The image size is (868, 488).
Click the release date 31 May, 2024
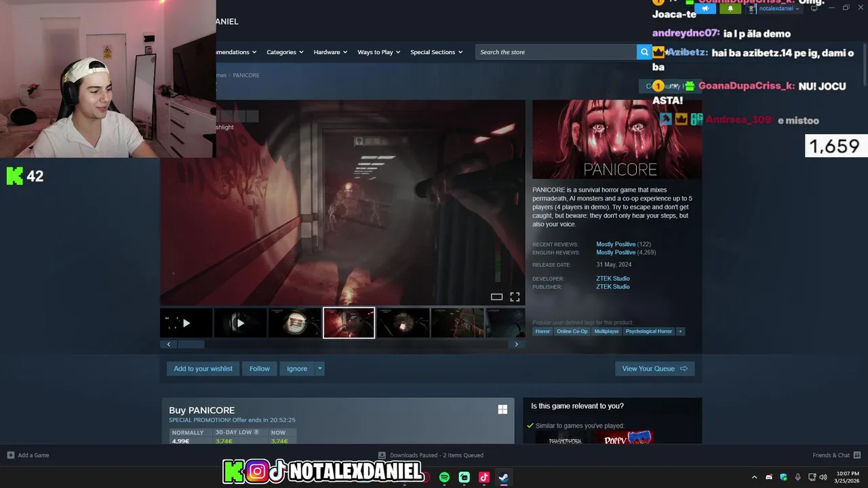coord(614,265)
